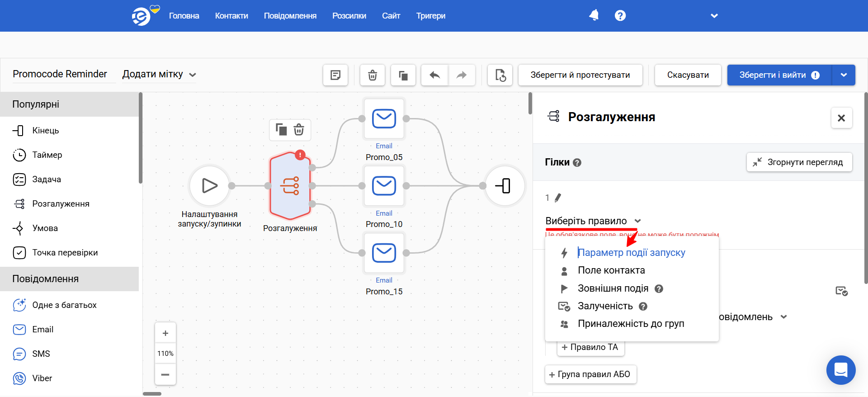The height and width of the screenshot is (397, 868).
Task: Select the start node Налаштування запуску/зупинки
Action: [x=210, y=185]
